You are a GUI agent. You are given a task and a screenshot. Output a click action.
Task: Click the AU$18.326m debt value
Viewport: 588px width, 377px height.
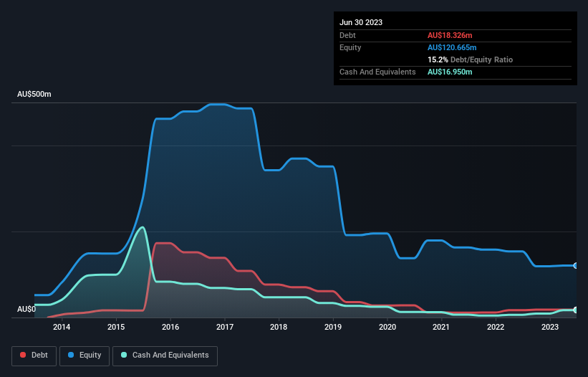coord(450,35)
